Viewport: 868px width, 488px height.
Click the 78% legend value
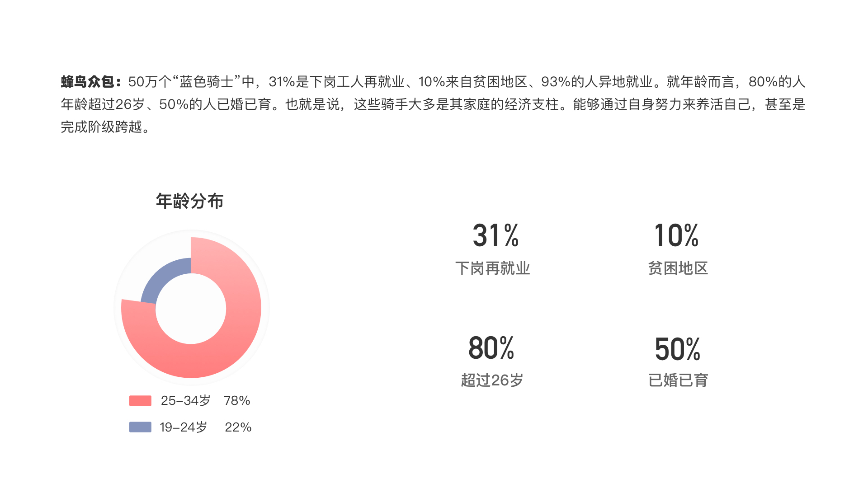(237, 401)
